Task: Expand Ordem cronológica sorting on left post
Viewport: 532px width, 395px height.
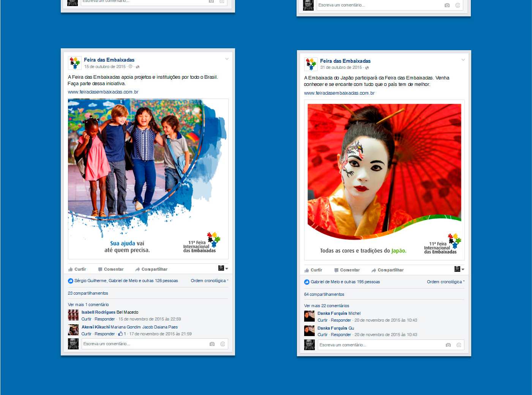Action: 209,281
